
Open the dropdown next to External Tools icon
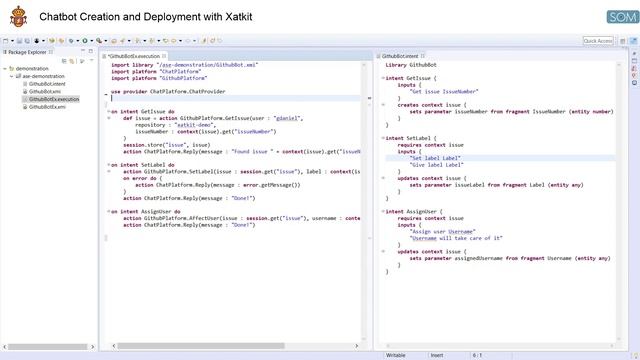click(105, 41)
